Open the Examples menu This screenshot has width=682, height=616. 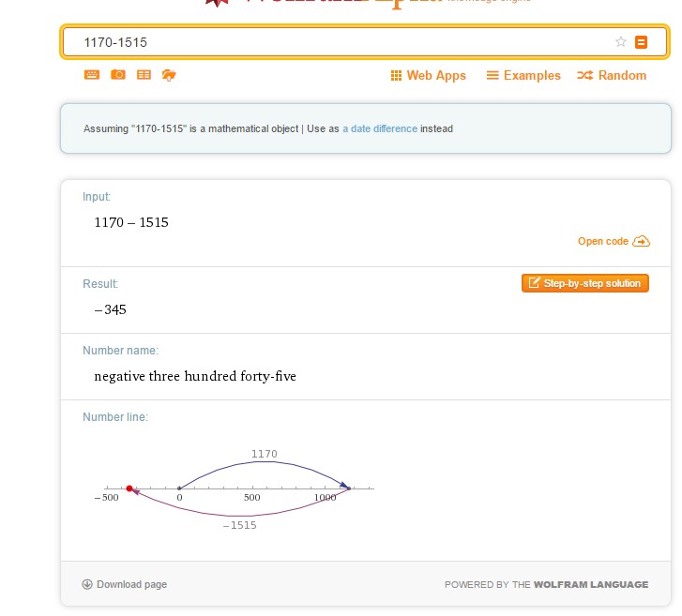(x=523, y=76)
